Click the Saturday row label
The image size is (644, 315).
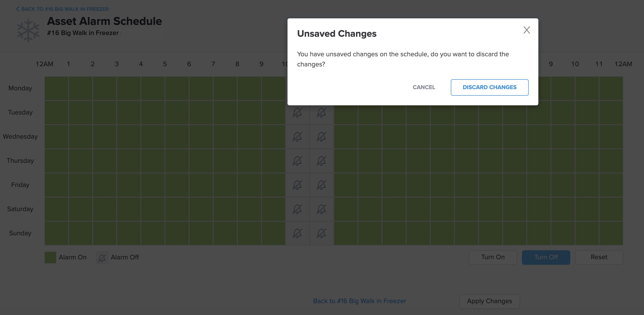pyautogui.click(x=20, y=209)
